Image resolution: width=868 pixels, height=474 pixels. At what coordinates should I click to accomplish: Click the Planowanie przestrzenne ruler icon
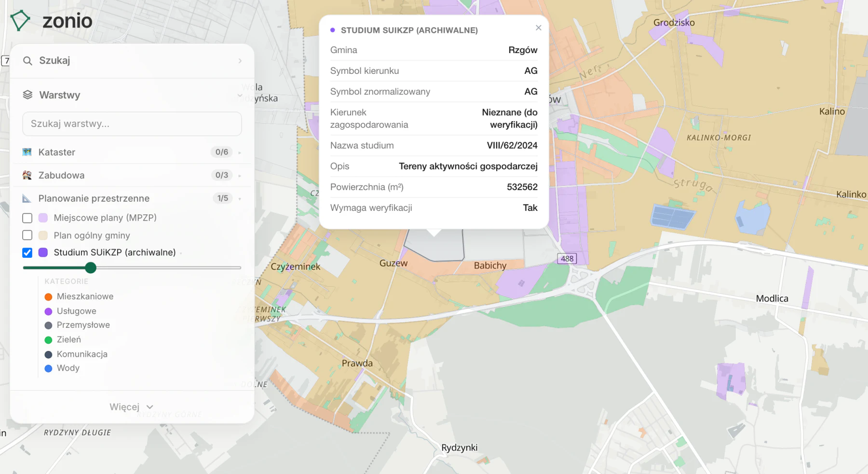[27, 198]
